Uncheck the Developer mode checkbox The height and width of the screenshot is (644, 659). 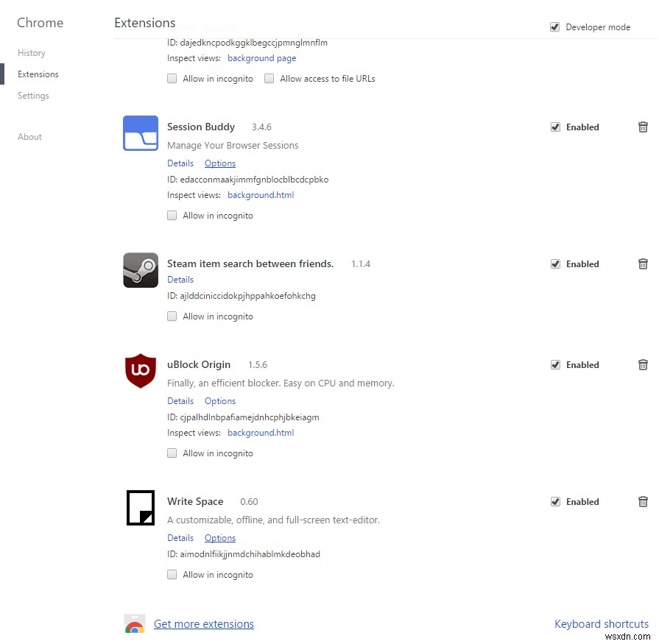(554, 26)
